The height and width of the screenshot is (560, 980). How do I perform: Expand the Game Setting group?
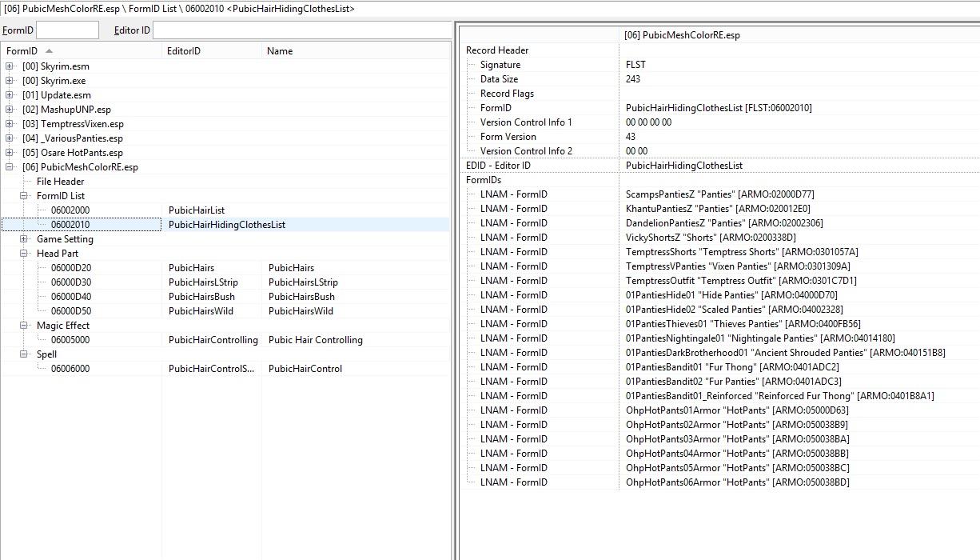tap(24, 239)
